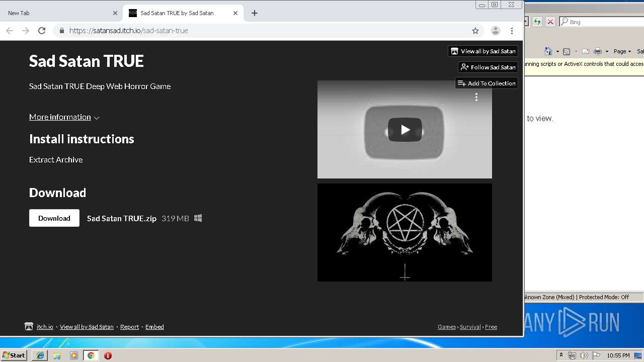Close the New Tab tab
Image resolution: width=644 pixels, height=362 pixels.
115,13
